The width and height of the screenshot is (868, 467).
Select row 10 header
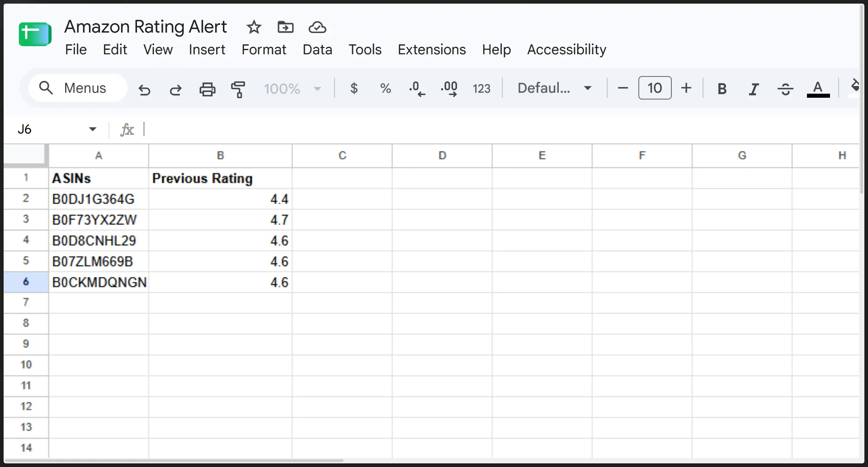tap(26, 365)
